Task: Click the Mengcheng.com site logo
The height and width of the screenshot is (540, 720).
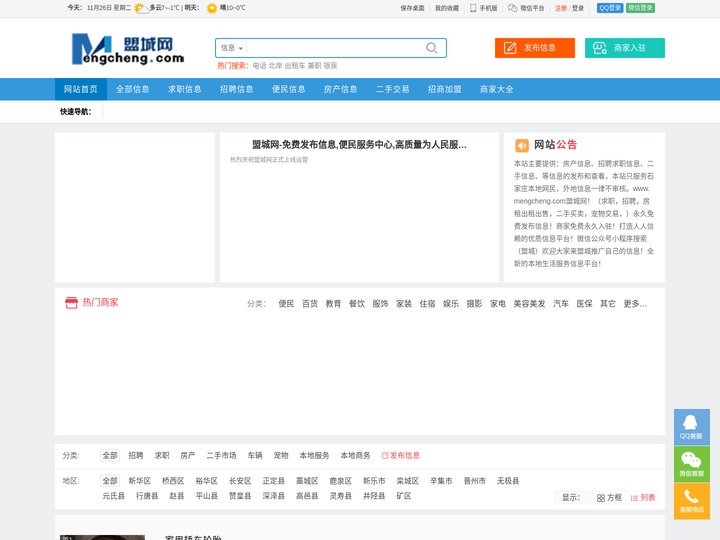Action: point(128,49)
